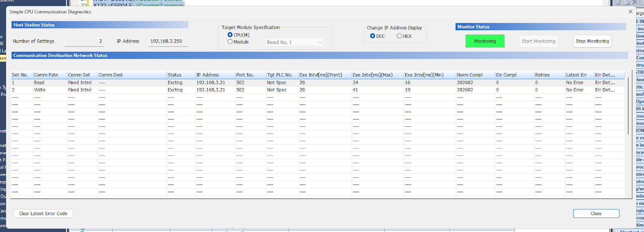Image resolution: width=644 pixels, height=232 pixels.
Task: Click port number 502 in Read row
Action: click(240, 82)
